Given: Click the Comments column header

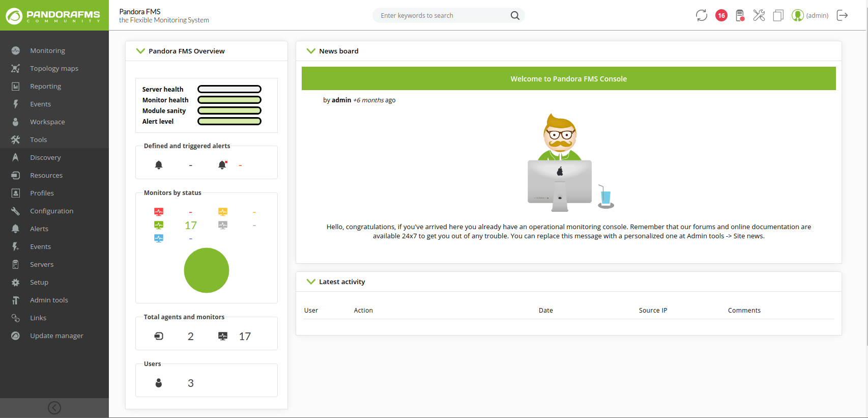Looking at the screenshot, I should 744,310.
